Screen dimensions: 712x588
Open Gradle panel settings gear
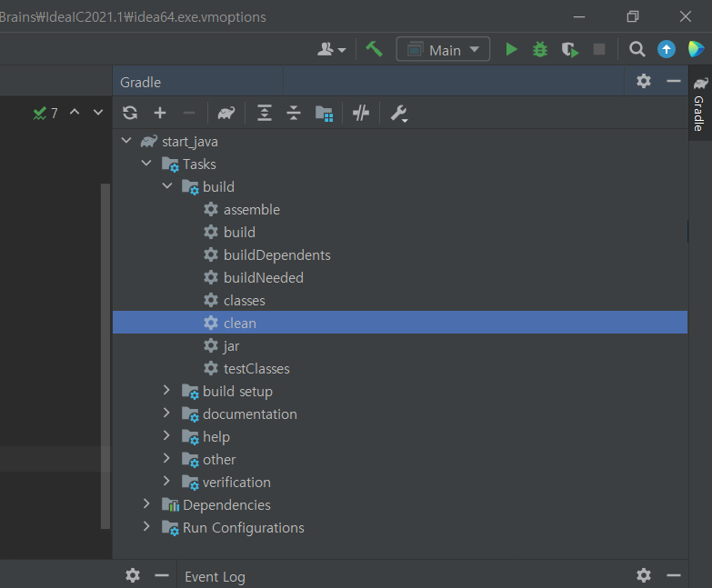coord(644,81)
